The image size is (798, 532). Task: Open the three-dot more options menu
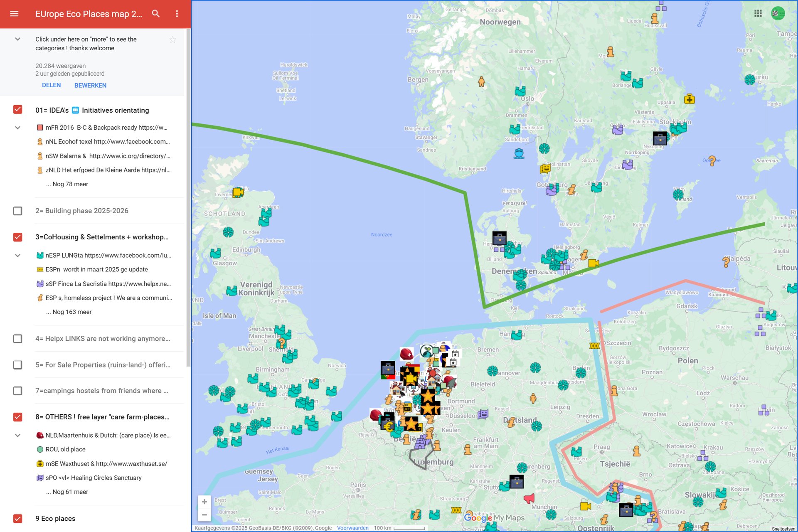(x=177, y=14)
